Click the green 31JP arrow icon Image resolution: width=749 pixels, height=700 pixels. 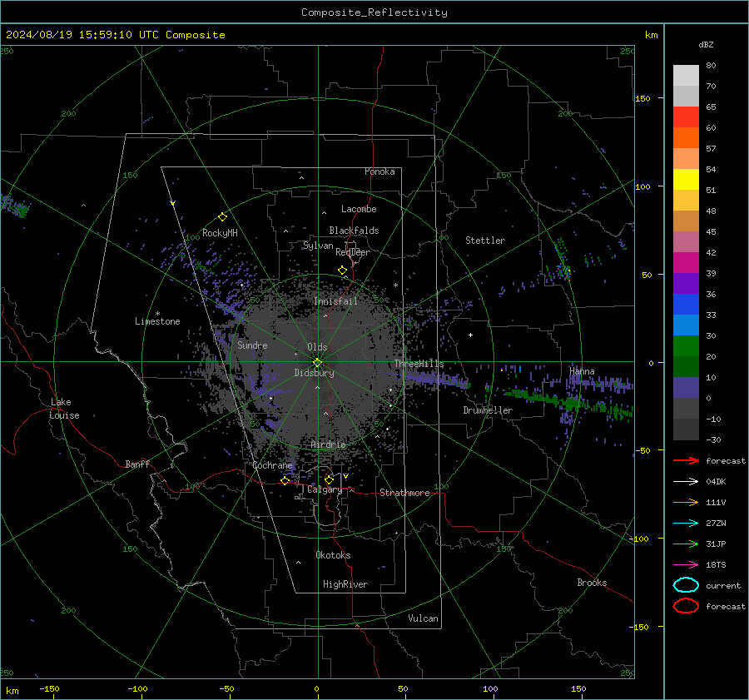pos(686,544)
